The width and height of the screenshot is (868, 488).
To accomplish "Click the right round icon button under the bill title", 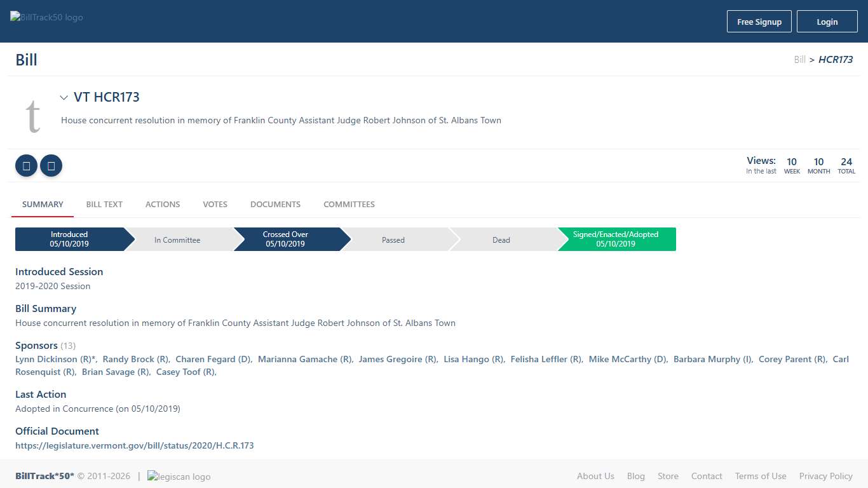I will pyautogui.click(x=51, y=166).
